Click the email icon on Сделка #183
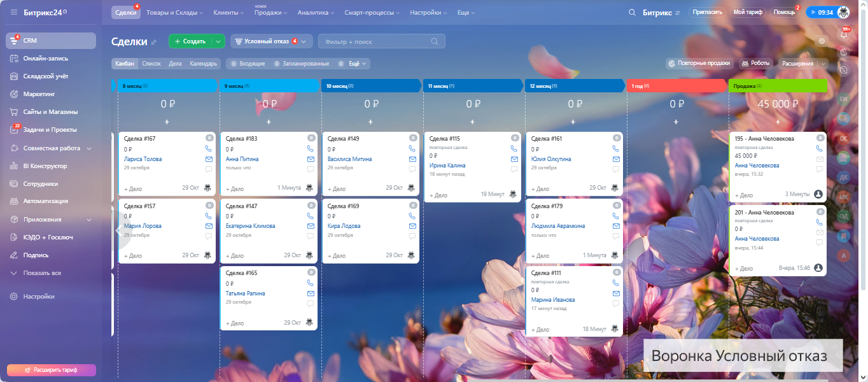 pos(311,159)
